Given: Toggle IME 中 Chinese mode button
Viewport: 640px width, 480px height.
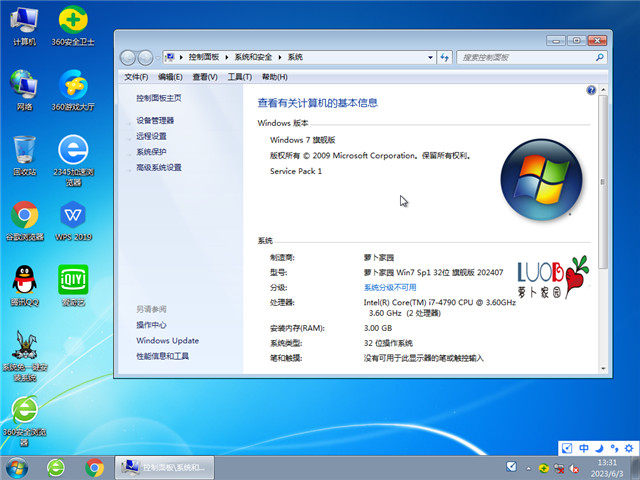Looking at the screenshot, I should click(x=584, y=448).
